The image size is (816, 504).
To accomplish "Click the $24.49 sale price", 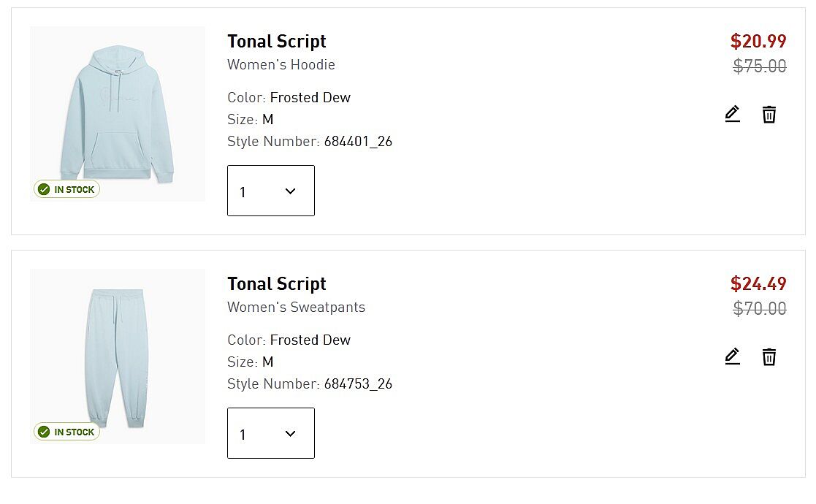I will click(x=758, y=283).
